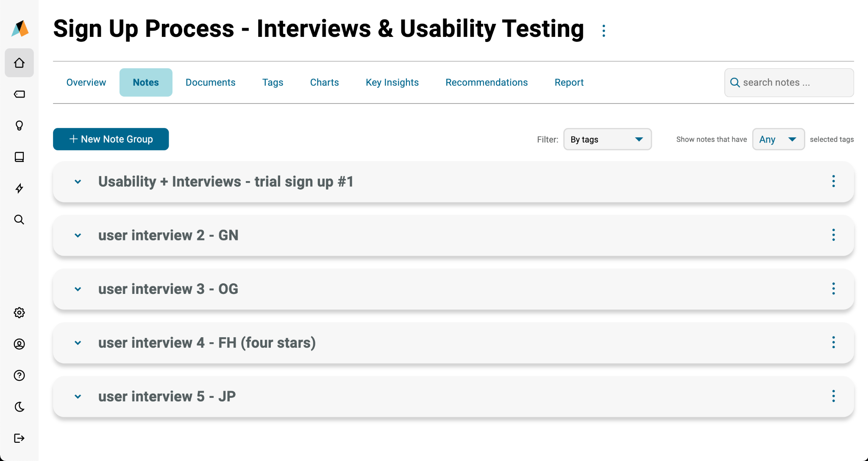The width and height of the screenshot is (868, 461).
Task: Expand user interview 2 - GN group
Action: pos(78,235)
